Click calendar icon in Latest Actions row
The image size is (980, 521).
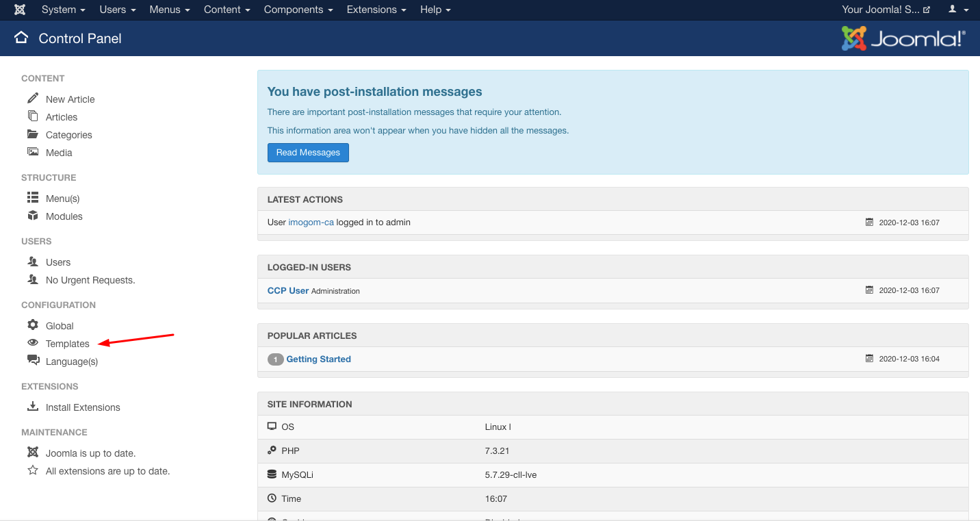pos(869,222)
